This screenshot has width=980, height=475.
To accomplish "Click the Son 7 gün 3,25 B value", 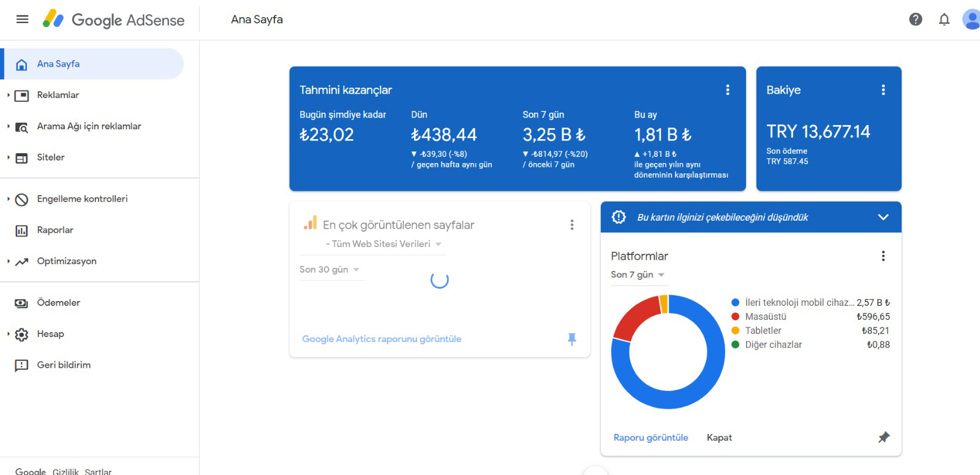I will pyautogui.click(x=554, y=134).
